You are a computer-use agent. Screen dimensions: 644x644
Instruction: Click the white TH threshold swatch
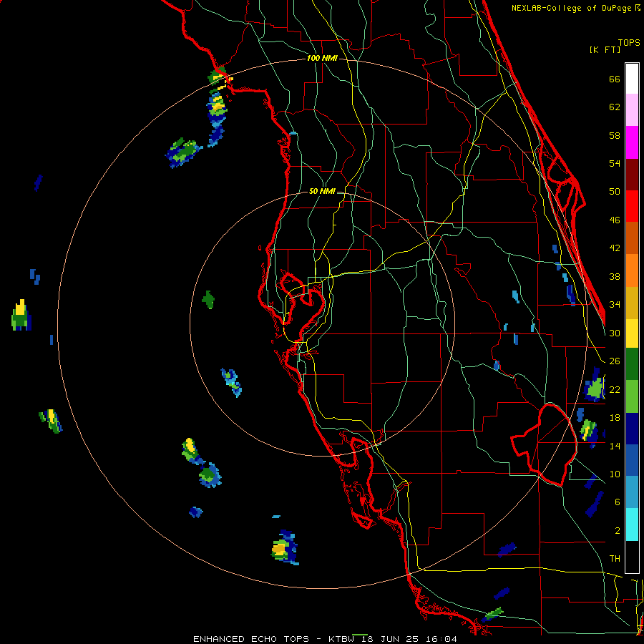[632, 557]
